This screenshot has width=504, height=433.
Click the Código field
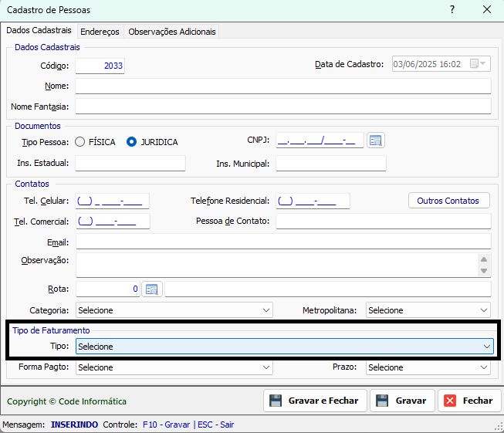[100, 66]
